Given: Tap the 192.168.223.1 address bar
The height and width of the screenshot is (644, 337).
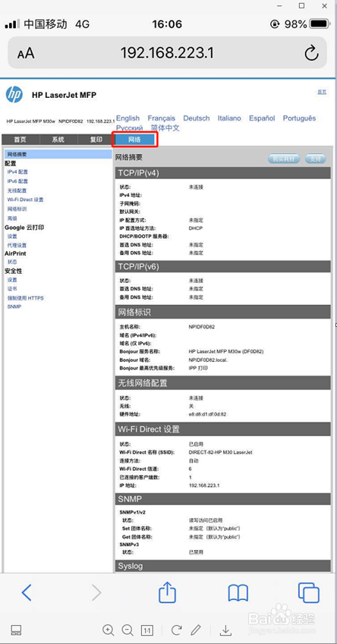Looking at the screenshot, I should click(x=167, y=53).
